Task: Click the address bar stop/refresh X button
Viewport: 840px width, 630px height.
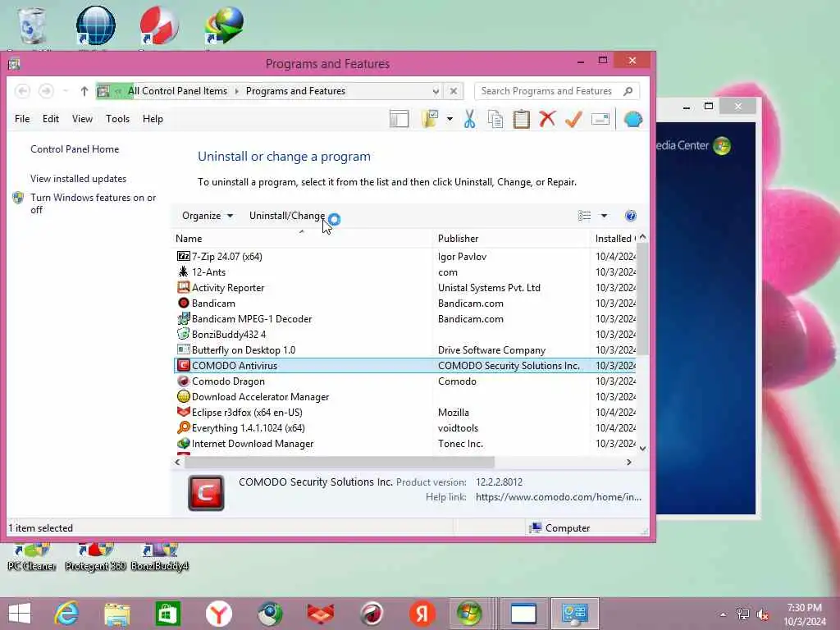Action: (x=453, y=91)
